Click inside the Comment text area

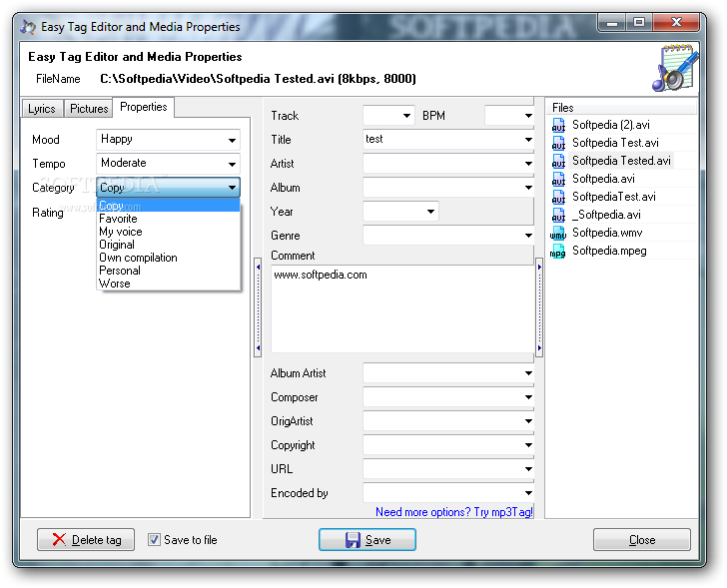402,308
